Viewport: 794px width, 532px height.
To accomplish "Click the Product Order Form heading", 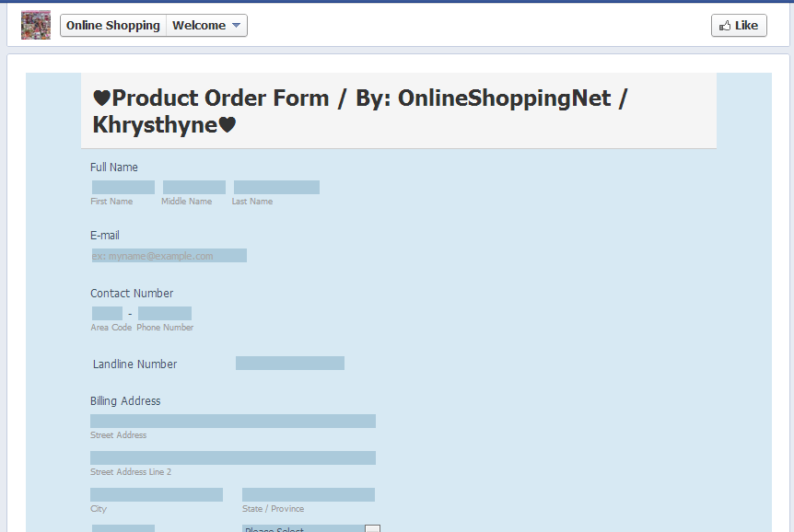I will pos(359,110).
